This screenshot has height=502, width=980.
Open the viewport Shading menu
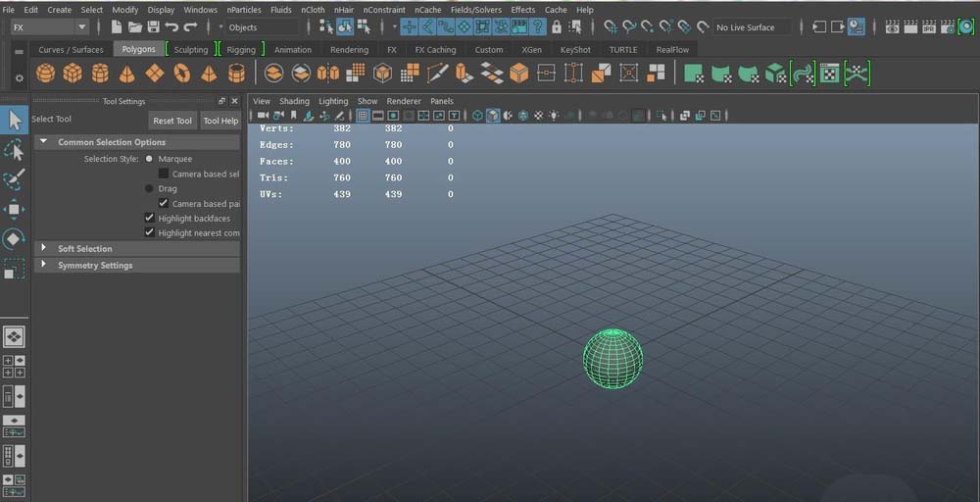294,101
